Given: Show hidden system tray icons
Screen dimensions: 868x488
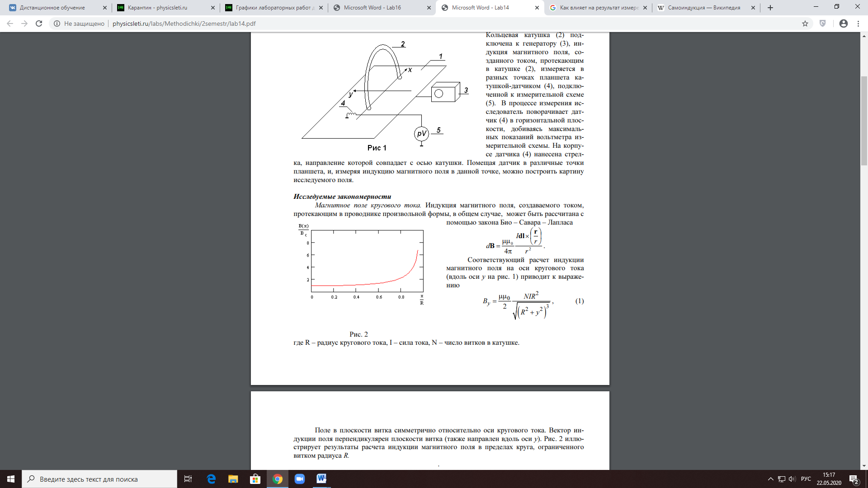Looking at the screenshot, I should (771, 479).
